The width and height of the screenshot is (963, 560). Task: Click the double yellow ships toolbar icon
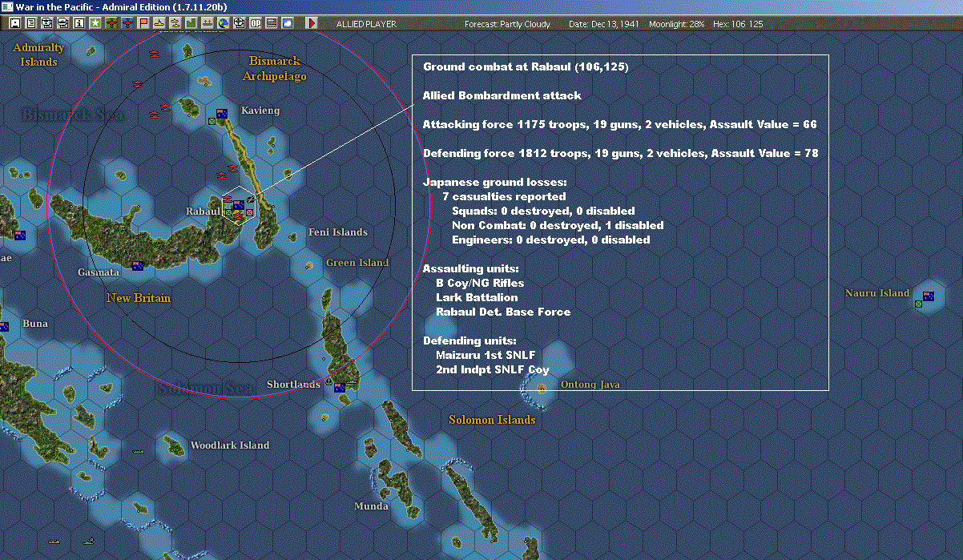(175, 24)
